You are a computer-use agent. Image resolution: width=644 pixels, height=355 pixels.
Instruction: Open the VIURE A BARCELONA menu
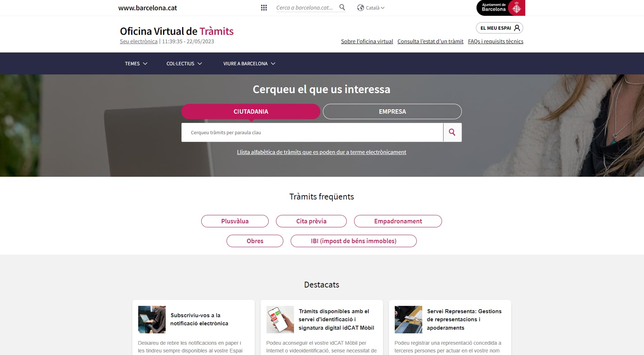pos(249,63)
